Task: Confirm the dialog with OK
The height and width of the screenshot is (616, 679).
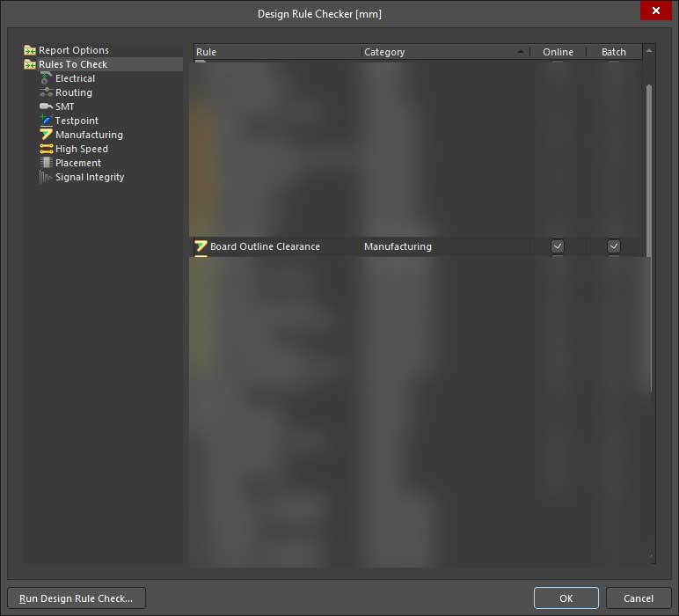Action: point(566,598)
